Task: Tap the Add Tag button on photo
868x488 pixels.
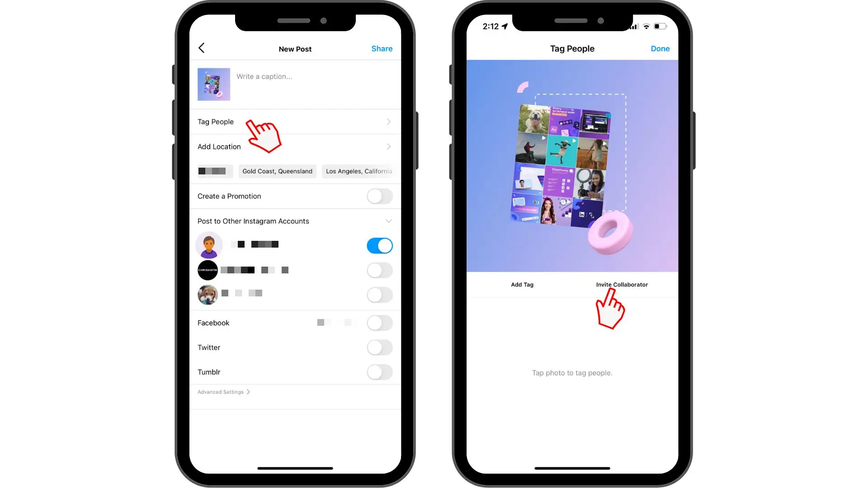Action: (522, 284)
